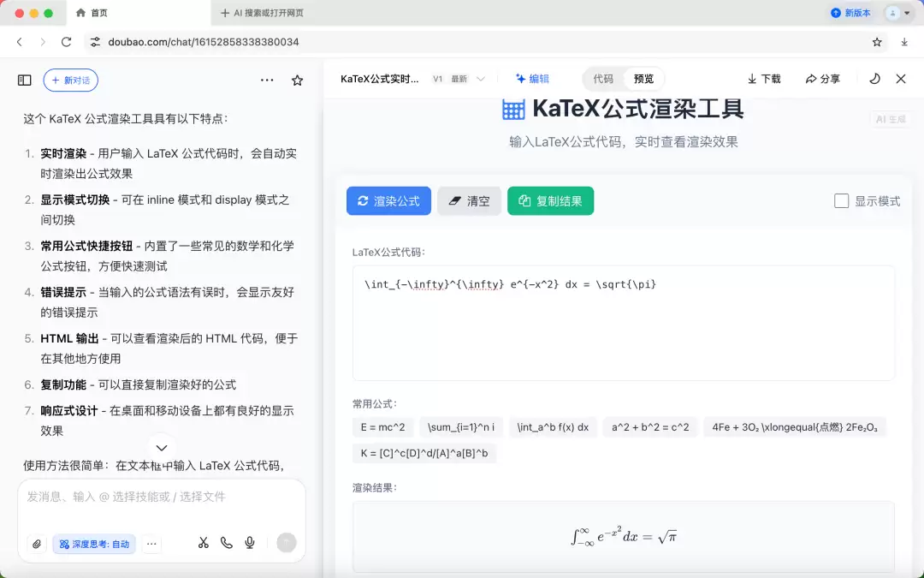Insert the a^2 + b^2 = c^2 preset
The height and width of the screenshot is (578, 924).
[x=650, y=427]
